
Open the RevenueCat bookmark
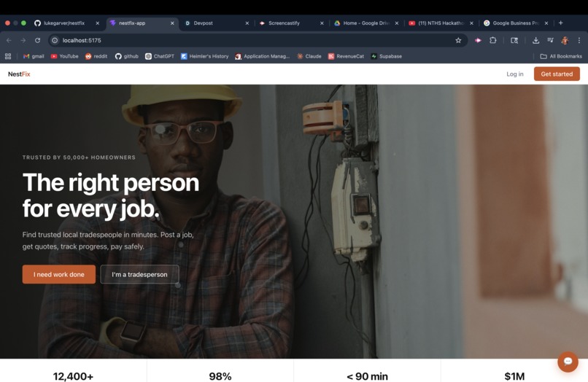[x=346, y=56]
